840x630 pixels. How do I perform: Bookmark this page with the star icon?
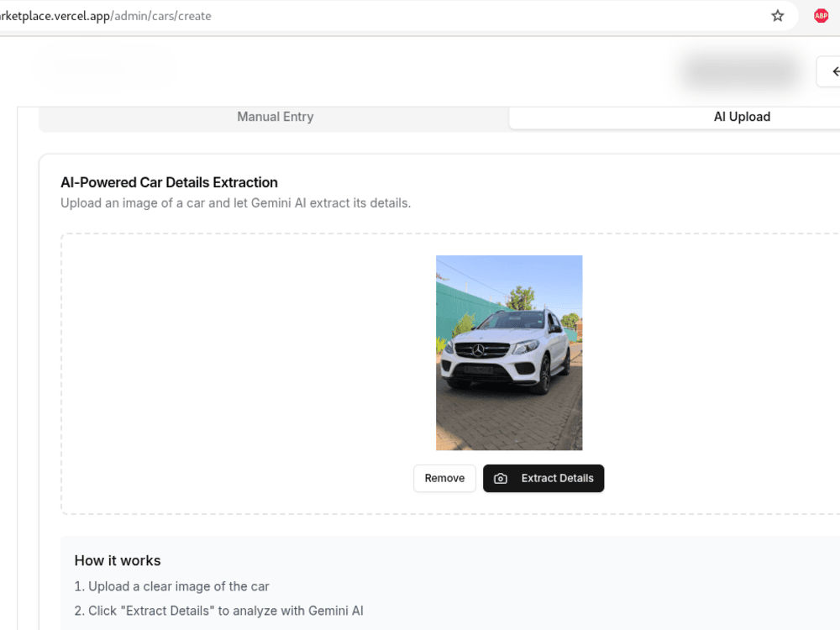tap(777, 16)
